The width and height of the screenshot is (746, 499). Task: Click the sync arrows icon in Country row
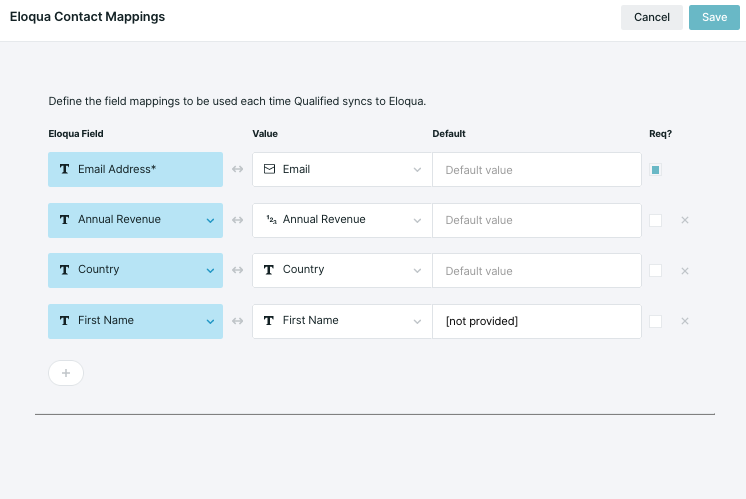(237, 270)
